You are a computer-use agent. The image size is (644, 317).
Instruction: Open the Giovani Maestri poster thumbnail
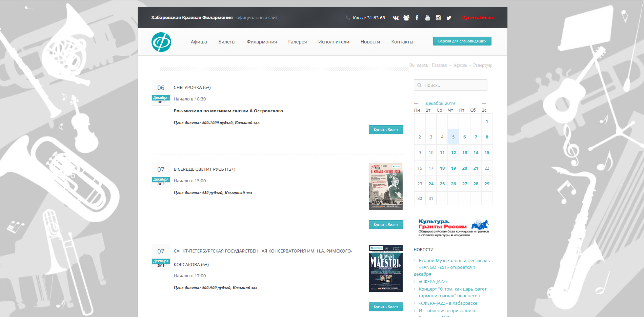pyautogui.click(x=385, y=268)
